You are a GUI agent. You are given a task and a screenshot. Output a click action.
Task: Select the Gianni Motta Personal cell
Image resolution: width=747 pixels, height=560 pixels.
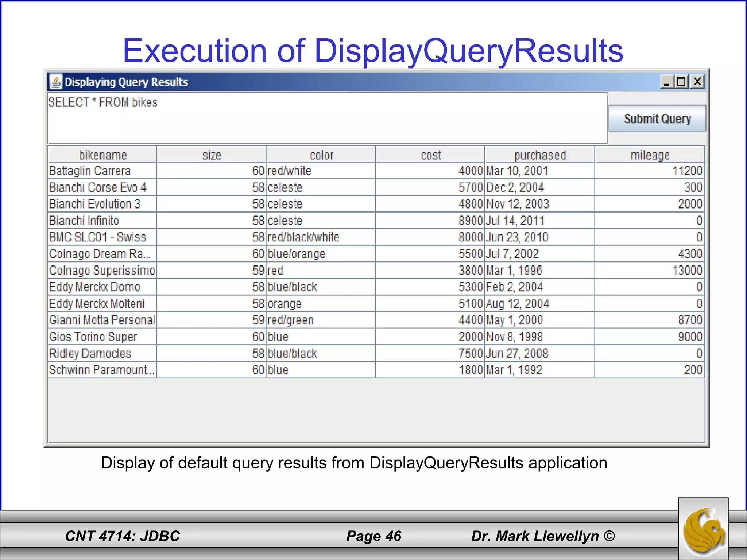click(102, 320)
